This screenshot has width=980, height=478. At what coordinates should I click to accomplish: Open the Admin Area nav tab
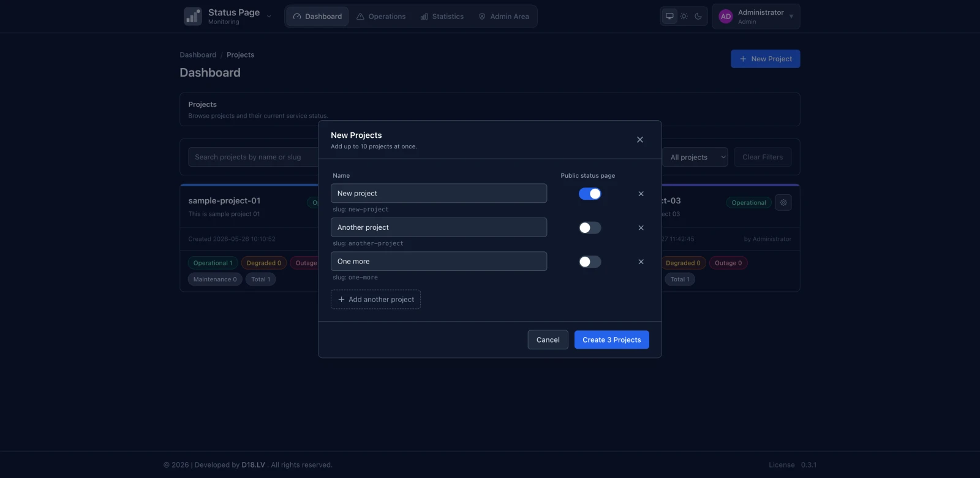[x=503, y=17]
